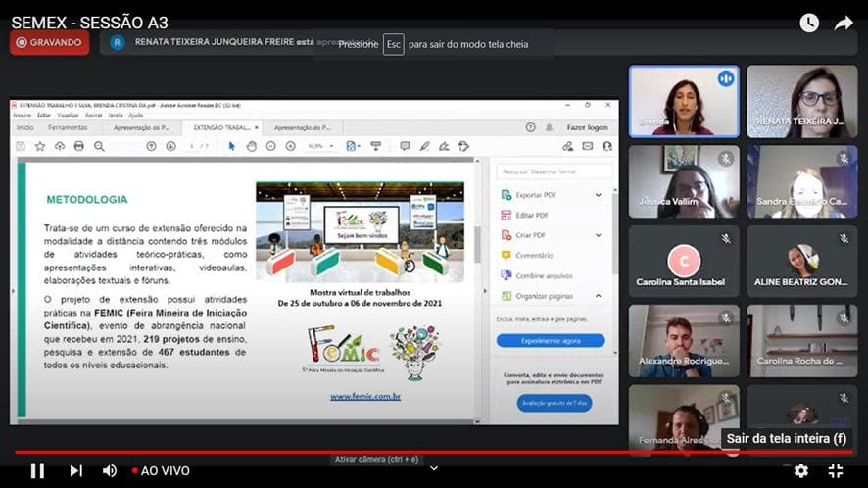
Task: Expand the Criar PDF chevron
Action: tap(598, 235)
